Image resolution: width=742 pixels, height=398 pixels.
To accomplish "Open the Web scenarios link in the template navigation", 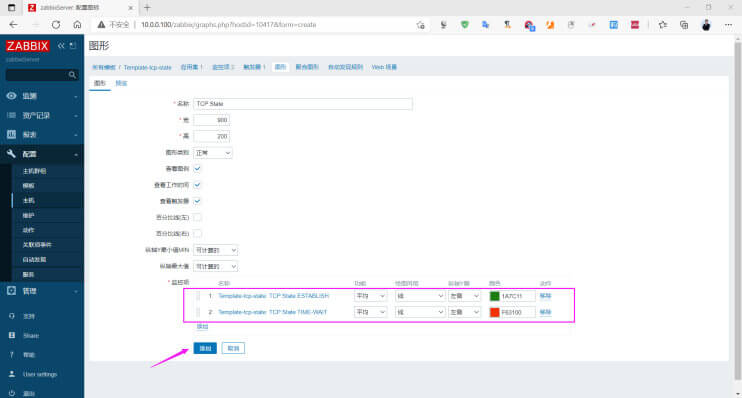I will 384,67.
